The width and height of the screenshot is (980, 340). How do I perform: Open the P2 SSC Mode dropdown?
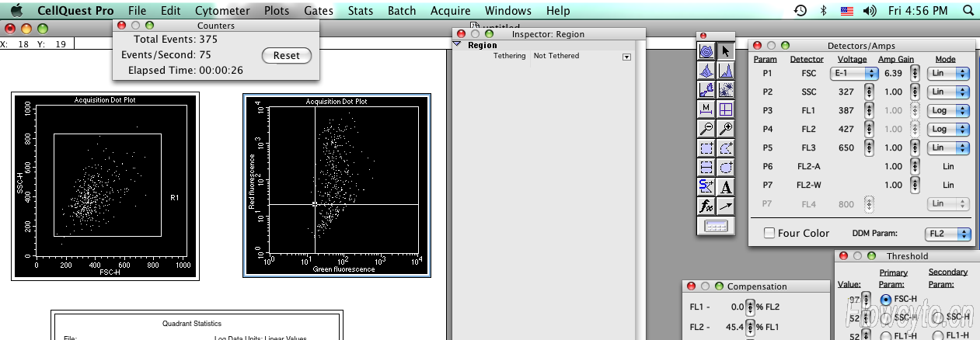click(950, 92)
